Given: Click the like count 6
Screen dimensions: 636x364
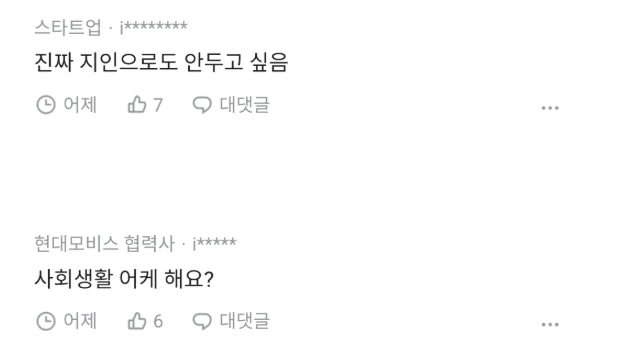Looking at the screenshot, I should click(158, 322).
